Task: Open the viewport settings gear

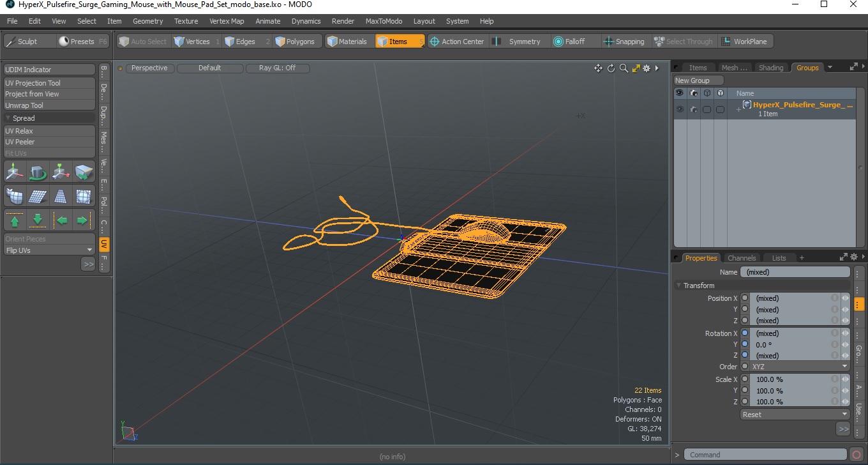Action: [647, 68]
